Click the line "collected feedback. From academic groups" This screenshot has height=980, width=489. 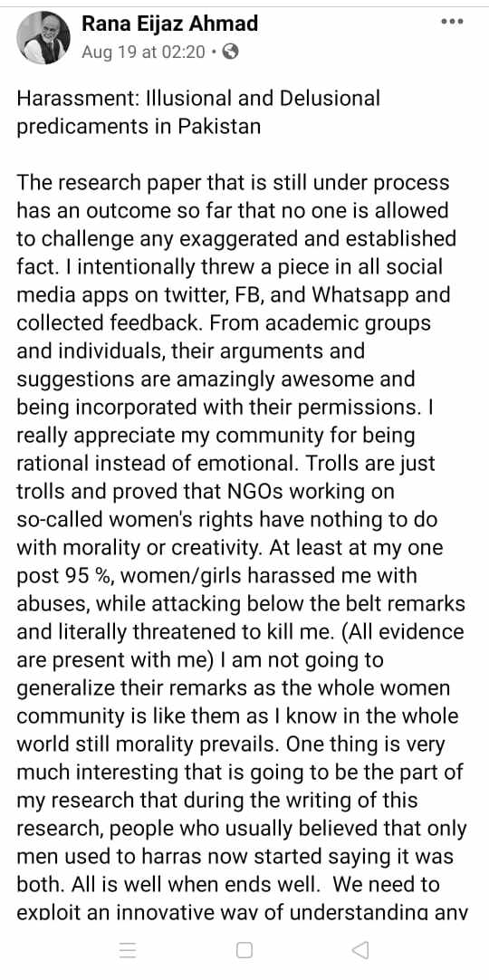click(x=224, y=323)
